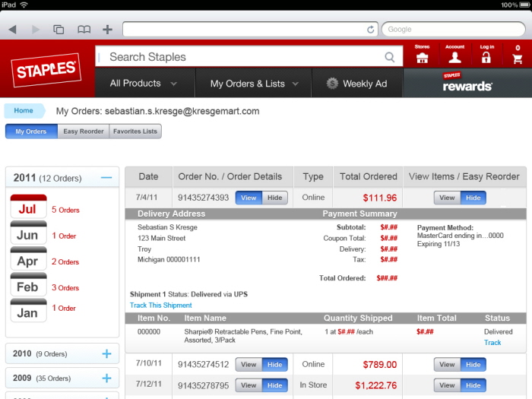This screenshot has height=399, width=532.
Task: Reload page with refresh icon
Action: (x=371, y=30)
